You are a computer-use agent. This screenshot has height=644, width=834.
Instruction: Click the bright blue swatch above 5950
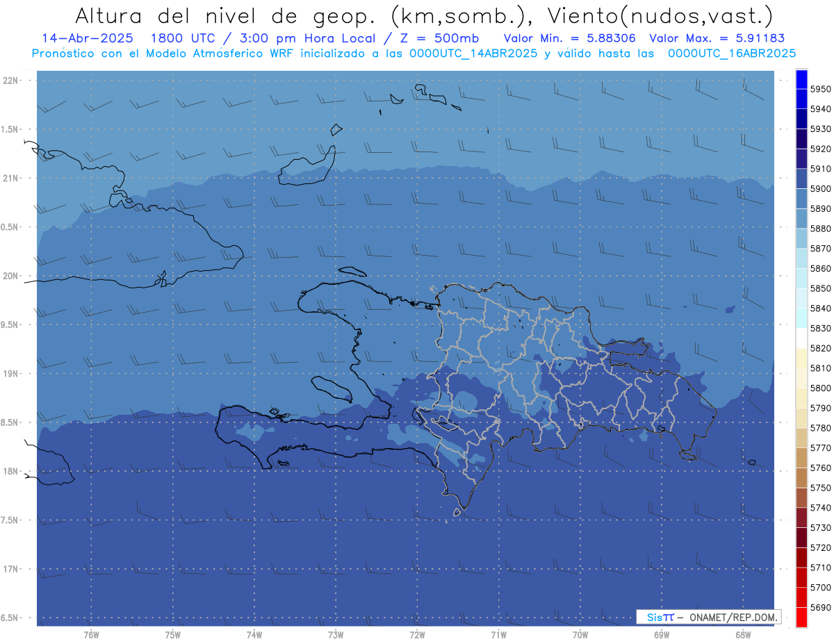(x=801, y=79)
